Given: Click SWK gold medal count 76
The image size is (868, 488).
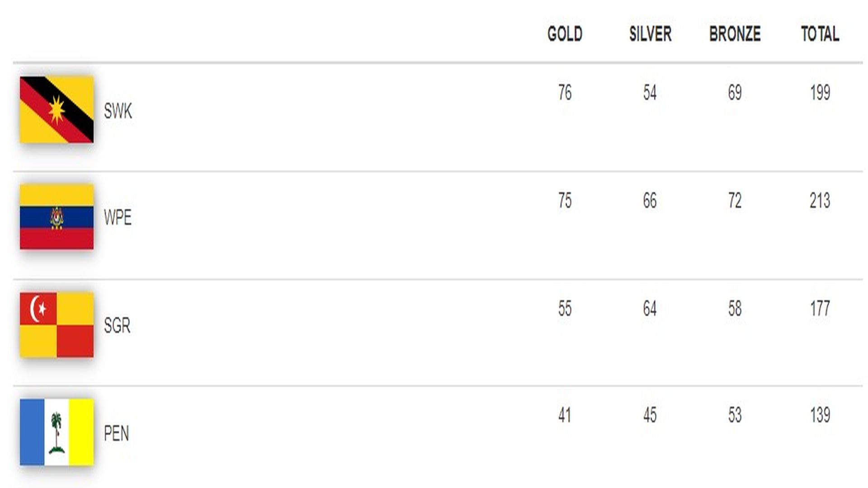Looking at the screenshot, I should tap(565, 93).
